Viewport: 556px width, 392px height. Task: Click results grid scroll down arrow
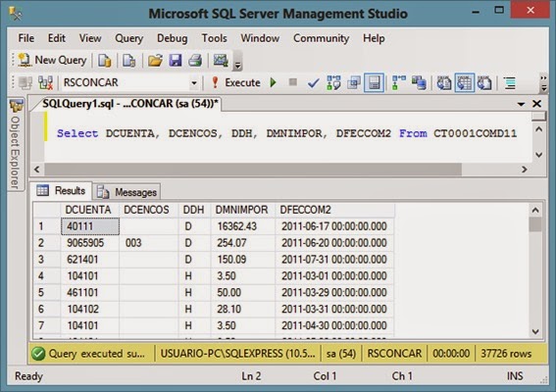(x=535, y=331)
